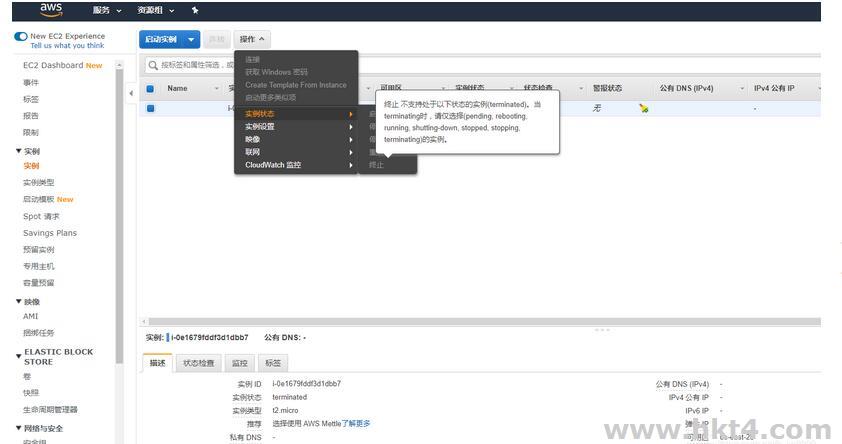The height and width of the screenshot is (444, 842).
Task: Click the pin star icon in top bar
Action: (x=195, y=10)
